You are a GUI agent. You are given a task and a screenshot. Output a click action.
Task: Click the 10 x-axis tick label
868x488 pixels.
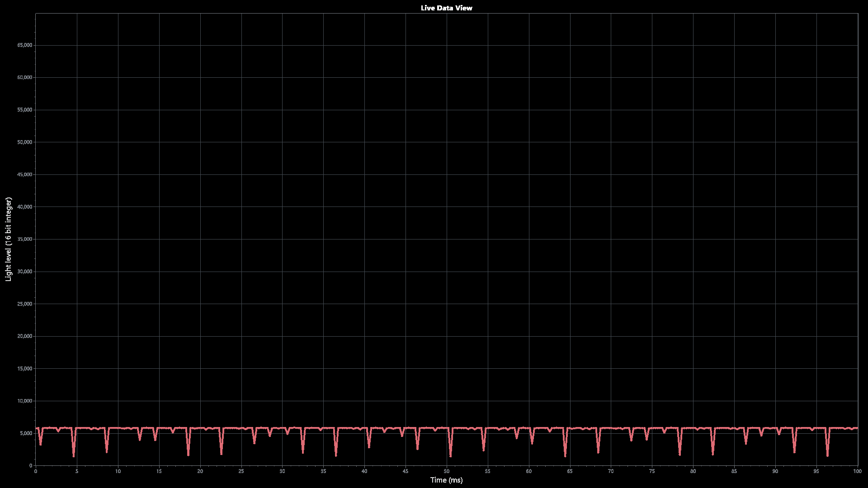(118, 471)
